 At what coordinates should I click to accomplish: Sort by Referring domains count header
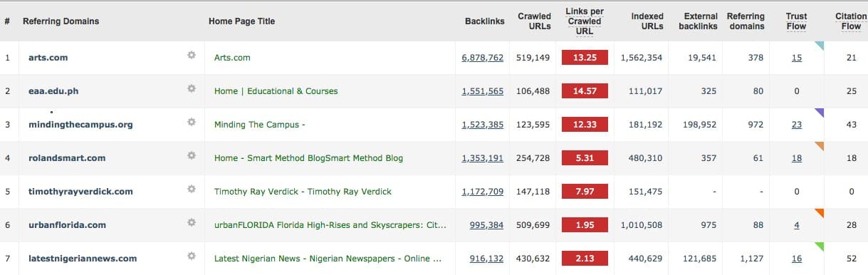(x=746, y=21)
